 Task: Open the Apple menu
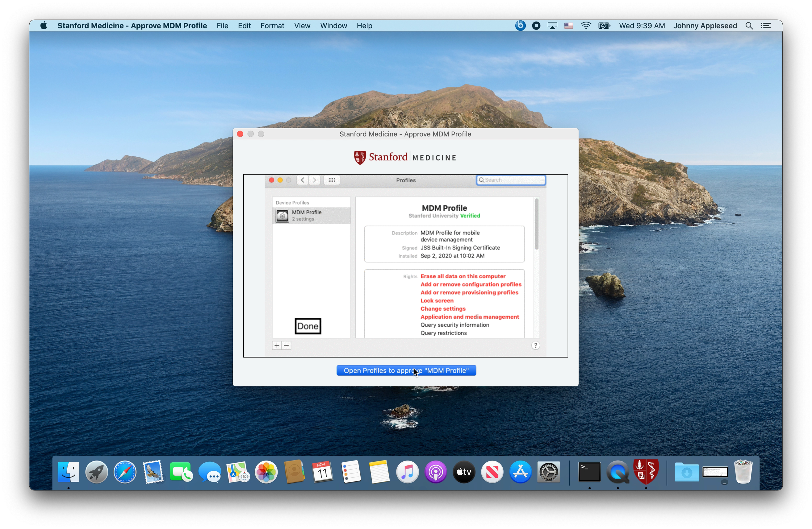(44, 26)
